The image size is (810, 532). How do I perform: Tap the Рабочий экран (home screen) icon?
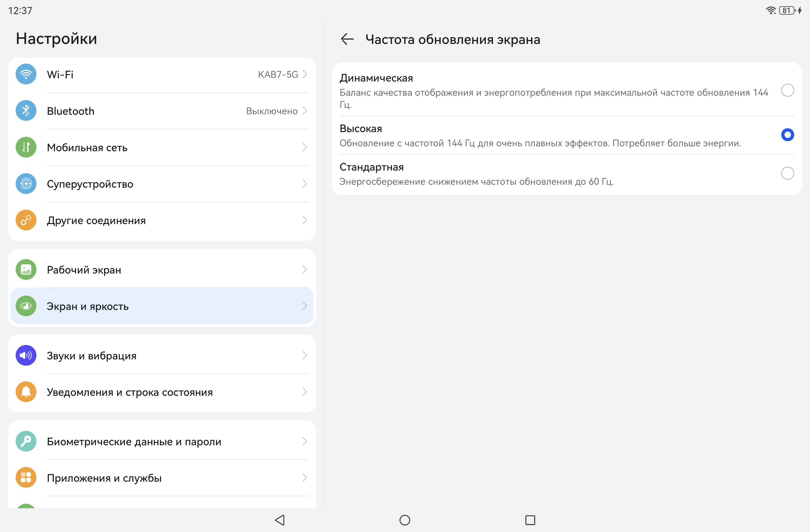click(26, 270)
